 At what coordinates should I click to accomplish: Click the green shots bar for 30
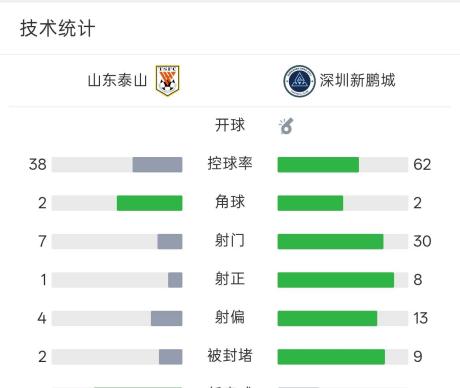(330, 241)
